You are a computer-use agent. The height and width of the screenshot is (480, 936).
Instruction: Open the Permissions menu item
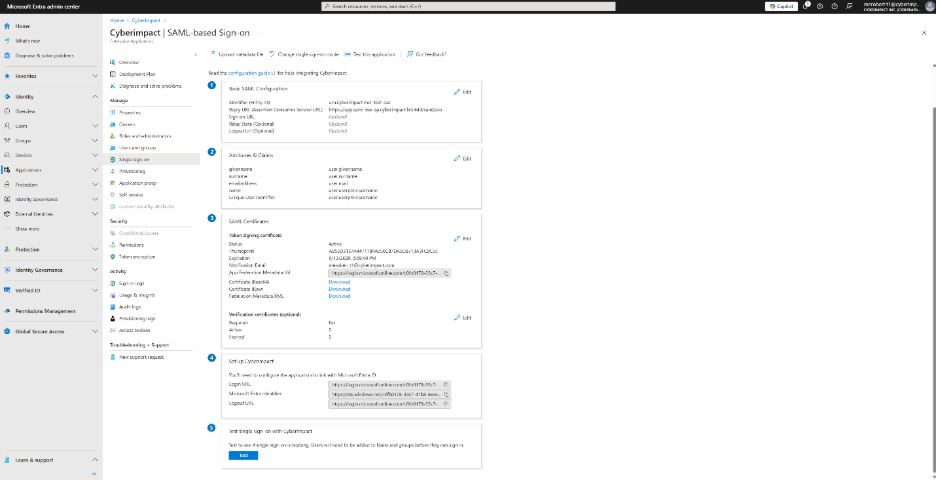pyautogui.click(x=131, y=245)
